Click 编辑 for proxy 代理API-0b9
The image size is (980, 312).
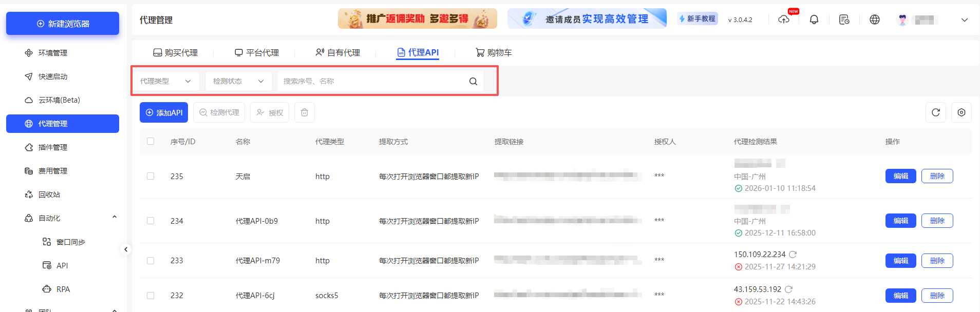[x=900, y=221]
